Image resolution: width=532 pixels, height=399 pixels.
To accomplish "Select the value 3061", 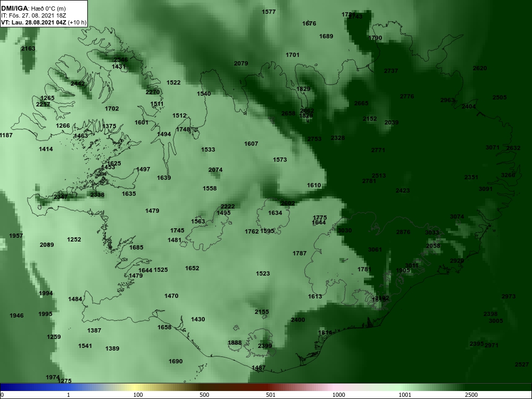I will pos(375,250).
